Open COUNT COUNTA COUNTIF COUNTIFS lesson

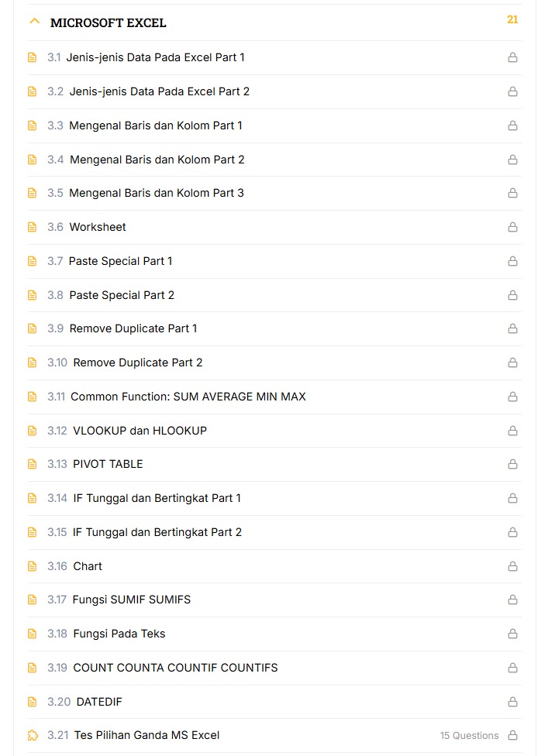(174, 668)
